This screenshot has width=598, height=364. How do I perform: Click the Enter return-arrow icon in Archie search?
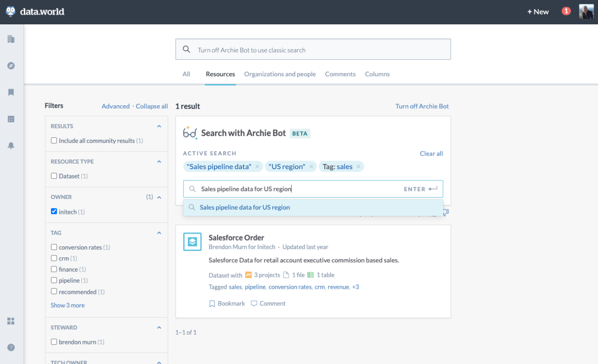(433, 189)
